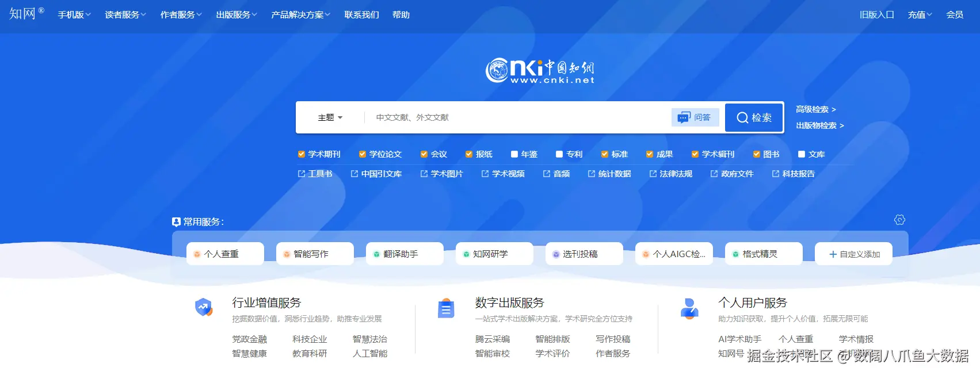Open the 法律法规 external link
Screen dimensions: 980x375
point(670,174)
